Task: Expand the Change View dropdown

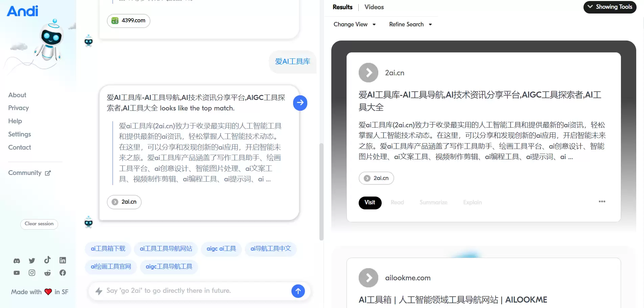Action: [355, 24]
